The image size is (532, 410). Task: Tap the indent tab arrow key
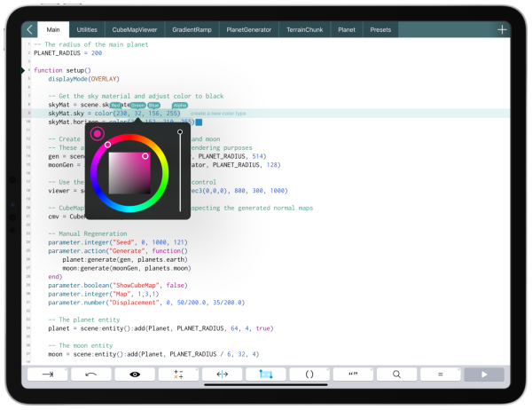tap(48, 375)
